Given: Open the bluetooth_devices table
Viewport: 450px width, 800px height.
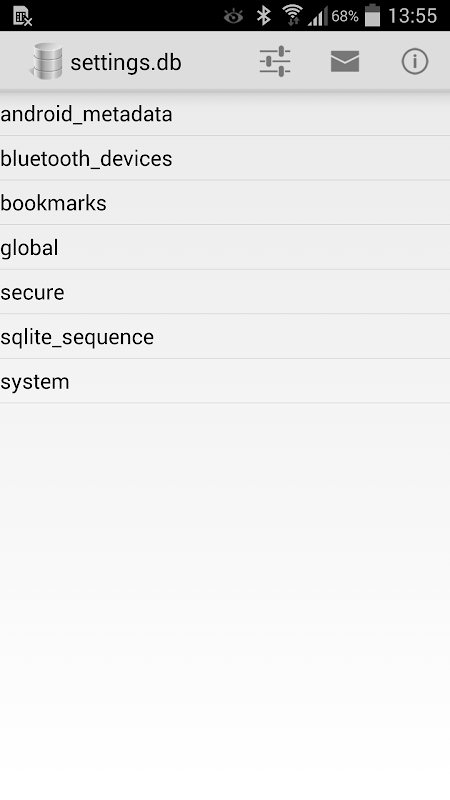Looking at the screenshot, I should point(225,158).
